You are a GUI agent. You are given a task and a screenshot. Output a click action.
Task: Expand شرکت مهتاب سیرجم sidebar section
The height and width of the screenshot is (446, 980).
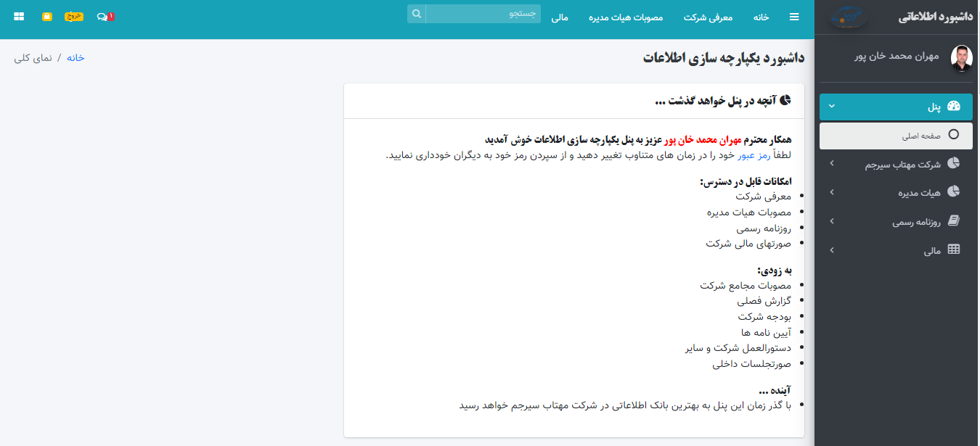click(x=897, y=164)
